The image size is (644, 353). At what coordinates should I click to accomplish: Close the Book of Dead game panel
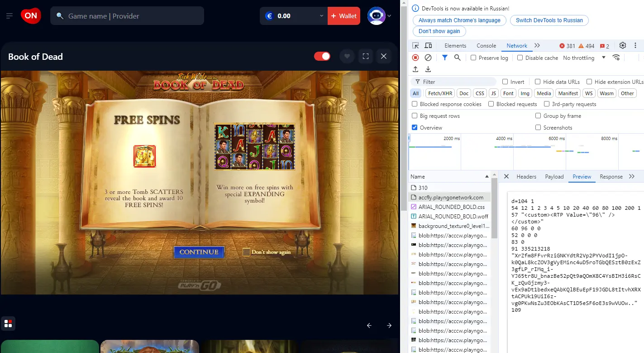point(384,56)
